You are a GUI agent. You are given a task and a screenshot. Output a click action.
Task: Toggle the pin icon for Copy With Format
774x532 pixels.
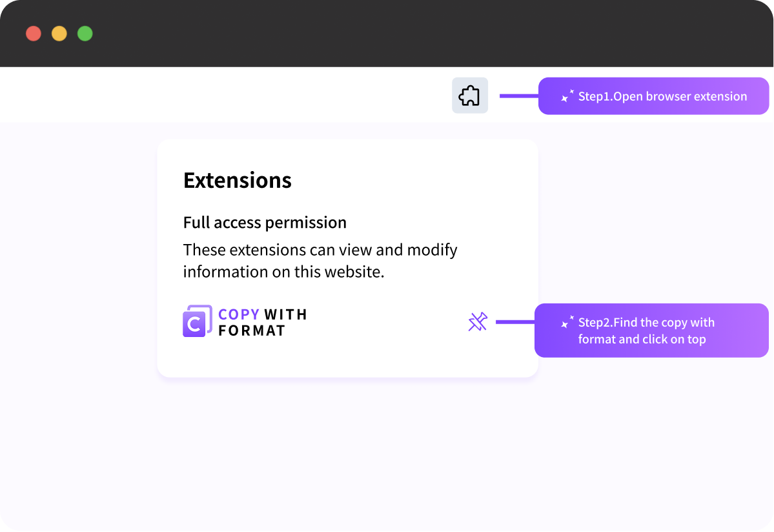pos(478,322)
